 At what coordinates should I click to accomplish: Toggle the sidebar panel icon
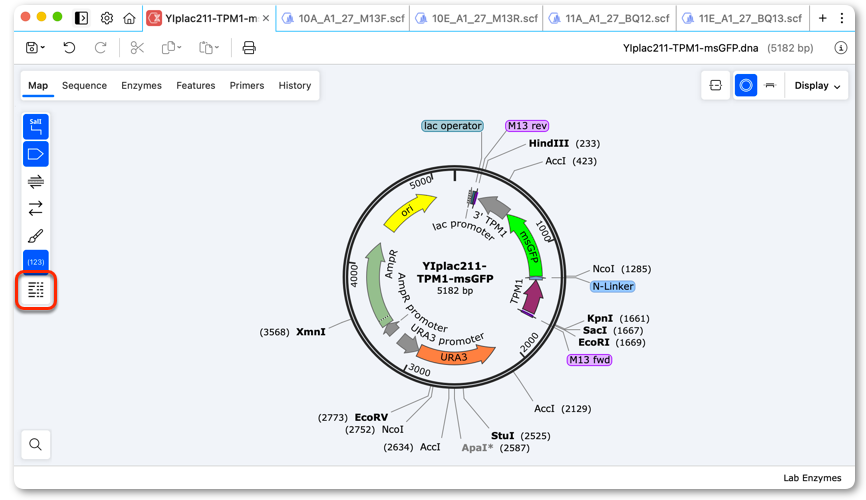pyautogui.click(x=81, y=18)
